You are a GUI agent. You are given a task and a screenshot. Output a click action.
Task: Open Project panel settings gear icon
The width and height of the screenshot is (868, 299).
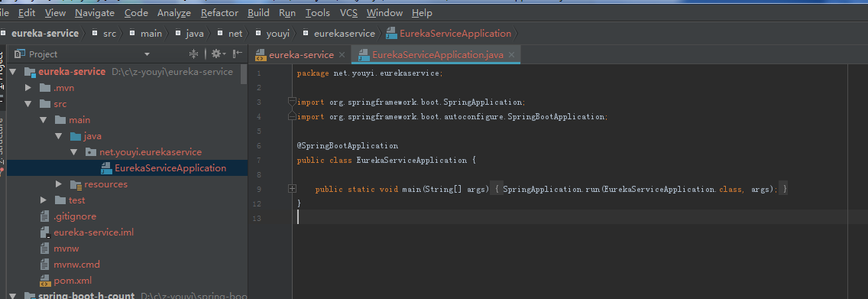(216, 54)
